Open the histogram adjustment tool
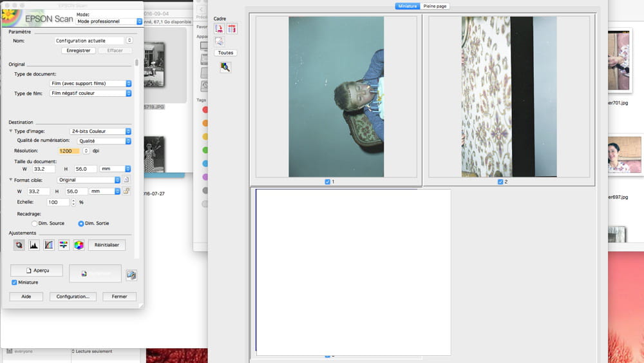This screenshot has height=363, width=644. (x=34, y=245)
